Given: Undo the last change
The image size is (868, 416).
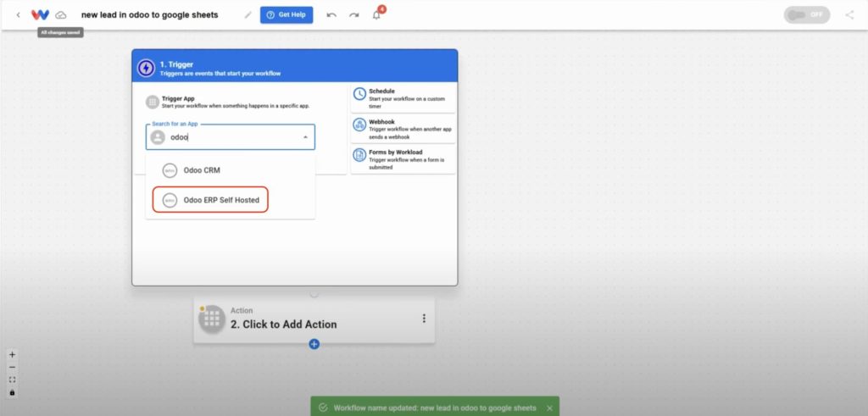Looking at the screenshot, I should pyautogui.click(x=331, y=15).
